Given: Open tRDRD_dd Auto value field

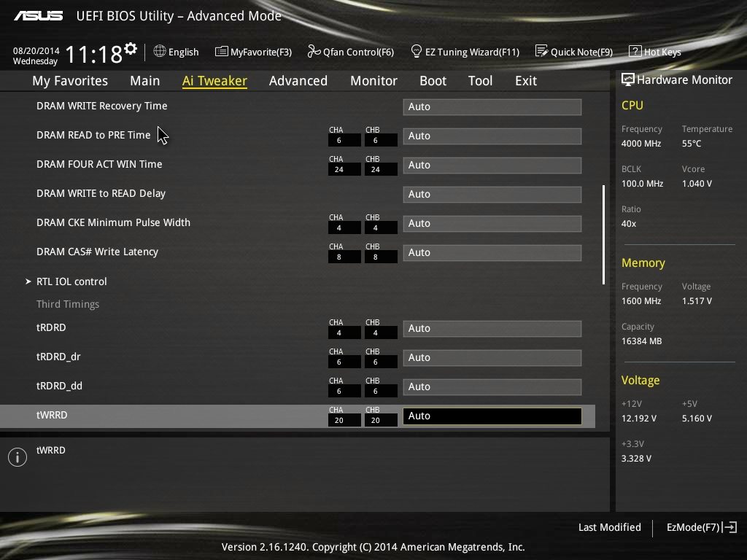Looking at the screenshot, I should point(492,386).
